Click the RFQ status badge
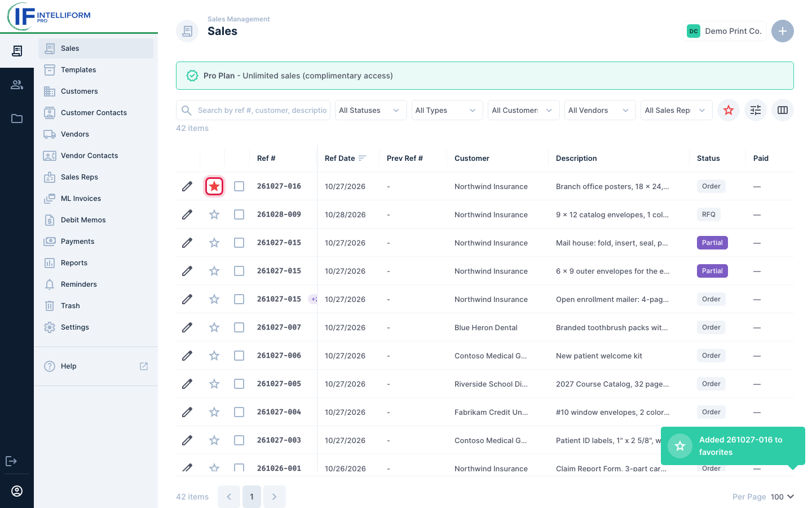The height and width of the screenshot is (508, 812). coord(709,214)
